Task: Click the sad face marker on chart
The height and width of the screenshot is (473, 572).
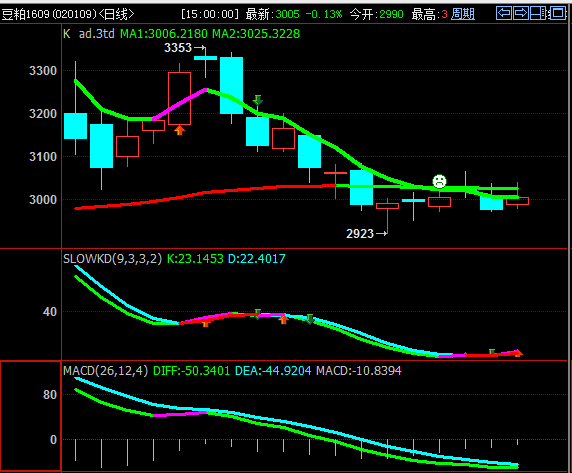Action: [x=439, y=181]
